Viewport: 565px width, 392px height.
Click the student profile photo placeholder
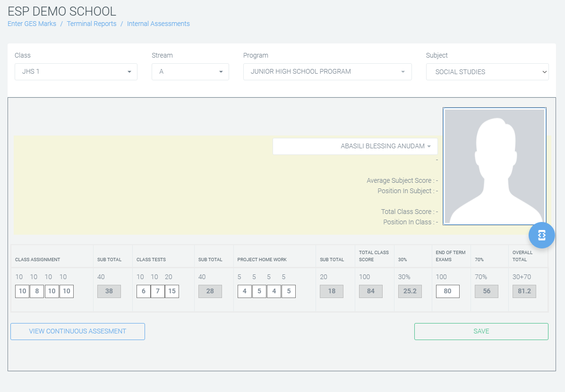pyautogui.click(x=494, y=166)
